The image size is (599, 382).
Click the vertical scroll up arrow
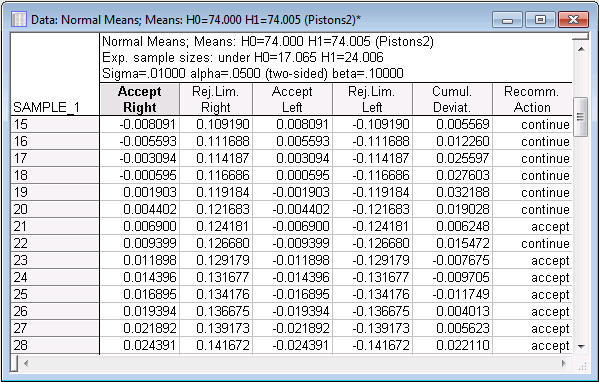coord(581,49)
